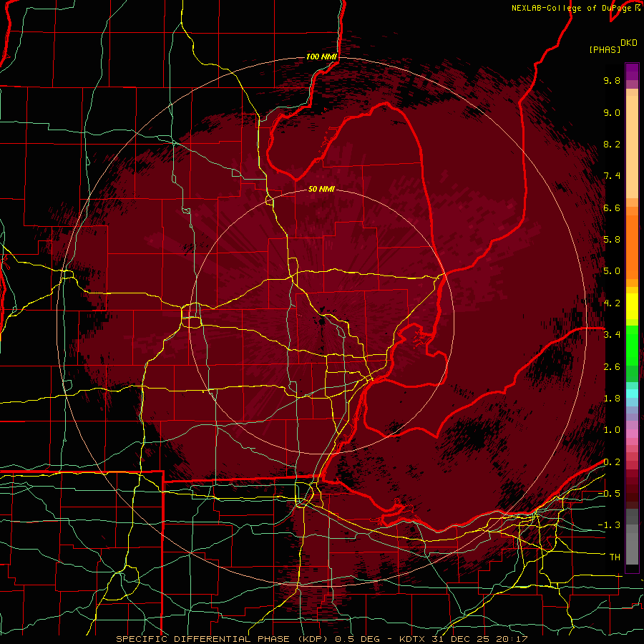Select the TH threshold label
644x644 pixels.
click(x=615, y=557)
